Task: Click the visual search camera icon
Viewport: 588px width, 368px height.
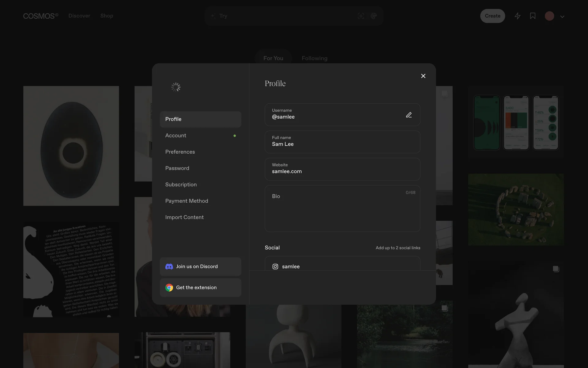Action: pos(361,16)
